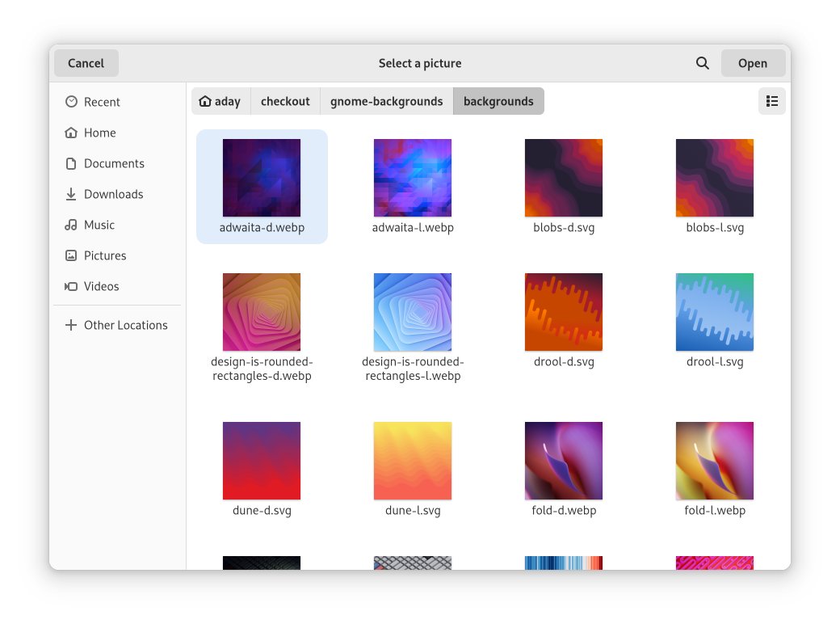Select the adwaita-l.webp thumbnail
The width and height of the screenshot is (840, 624).
tap(413, 178)
